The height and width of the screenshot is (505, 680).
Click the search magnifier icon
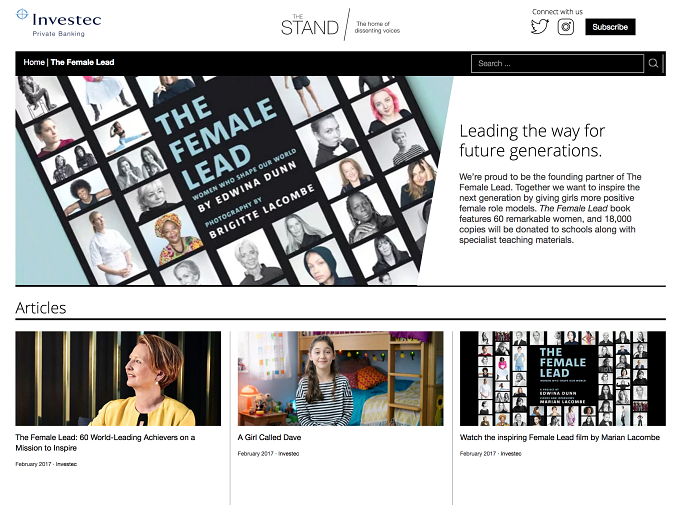click(x=653, y=63)
